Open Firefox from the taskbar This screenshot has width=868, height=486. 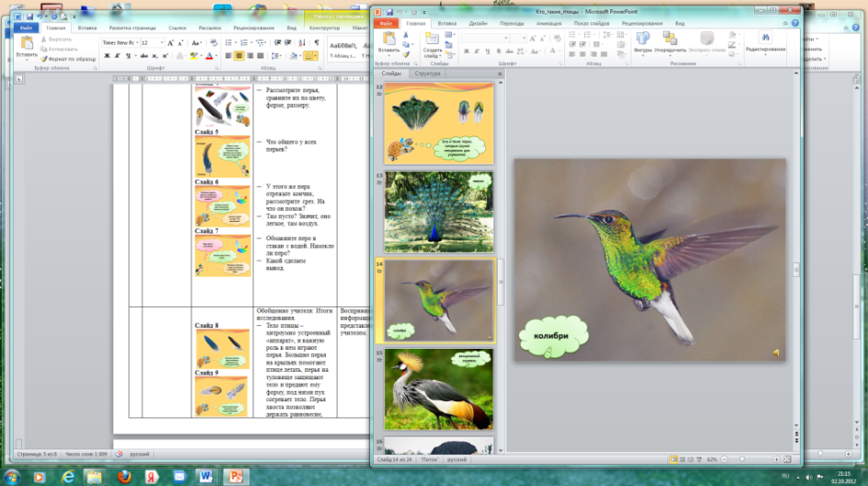(124, 476)
